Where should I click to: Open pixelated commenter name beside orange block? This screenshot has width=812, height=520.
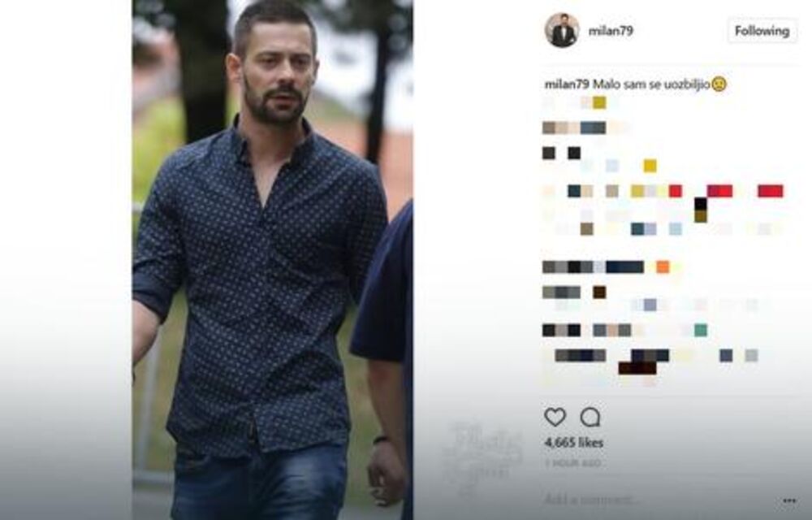593,267
